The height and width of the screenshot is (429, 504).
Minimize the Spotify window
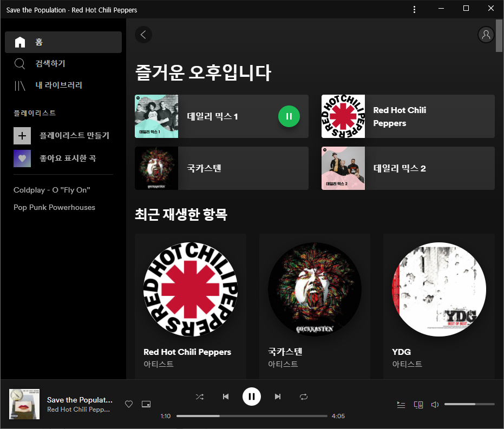click(x=441, y=8)
